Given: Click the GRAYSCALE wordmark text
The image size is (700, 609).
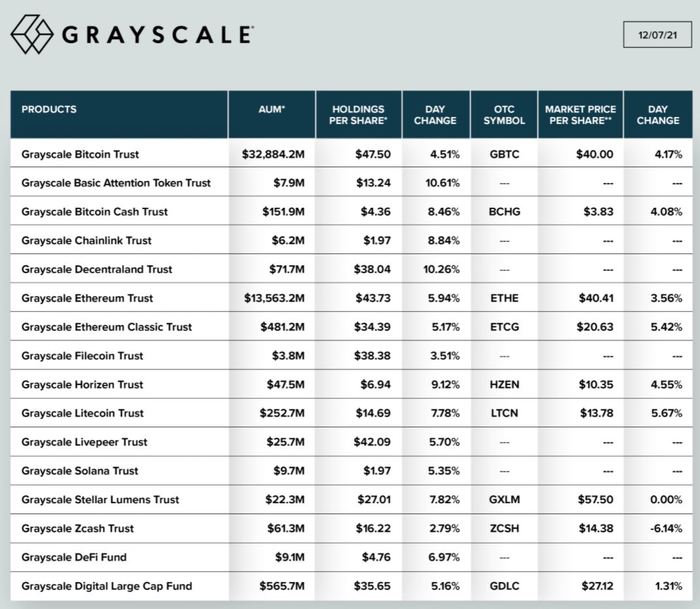Looking at the screenshot, I should [x=158, y=35].
